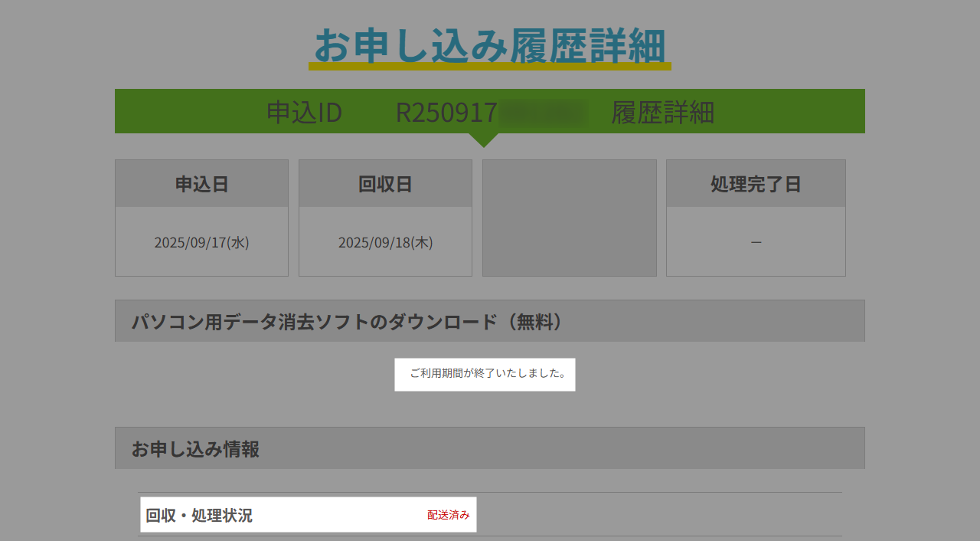The height and width of the screenshot is (541, 980).
Task: Click the blurred portion of application ID
Action: pos(543,113)
